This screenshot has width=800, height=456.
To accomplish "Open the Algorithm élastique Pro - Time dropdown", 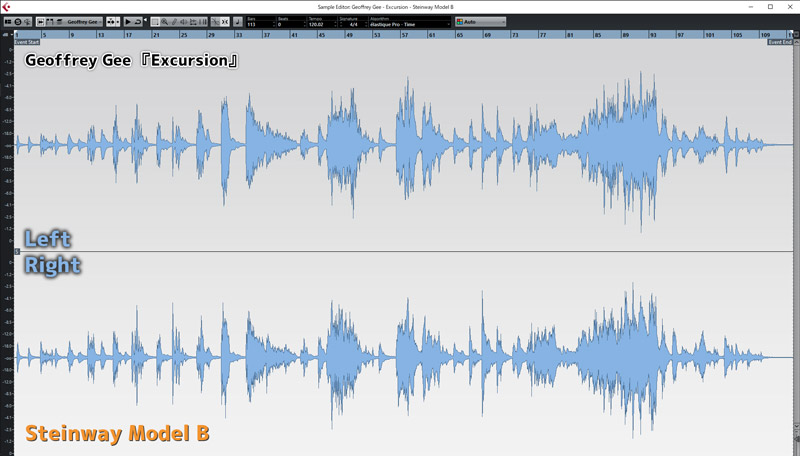I will click(410, 24).
